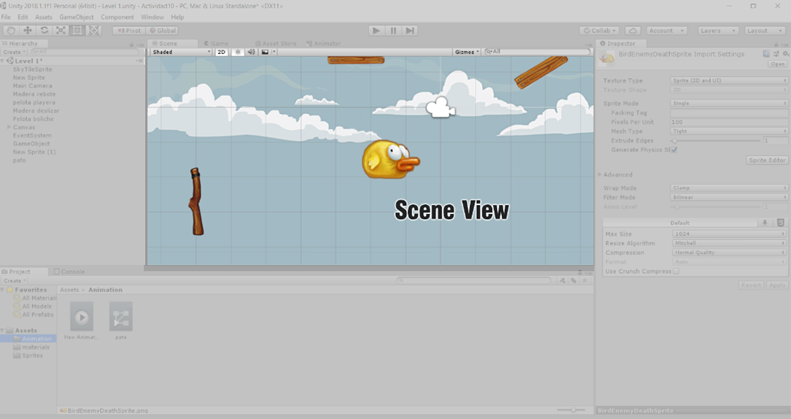791x419 pixels.
Task: Step one frame forward
Action: tap(410, 30)
